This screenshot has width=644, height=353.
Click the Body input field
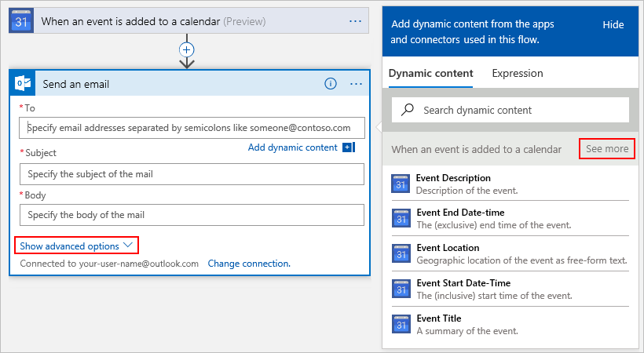[x=192, y=214]
